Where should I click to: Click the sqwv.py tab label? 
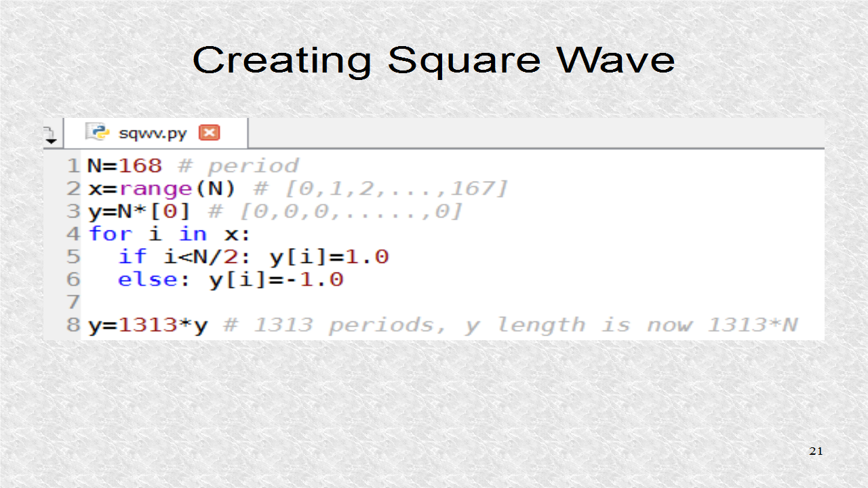[x=151, y=133]
